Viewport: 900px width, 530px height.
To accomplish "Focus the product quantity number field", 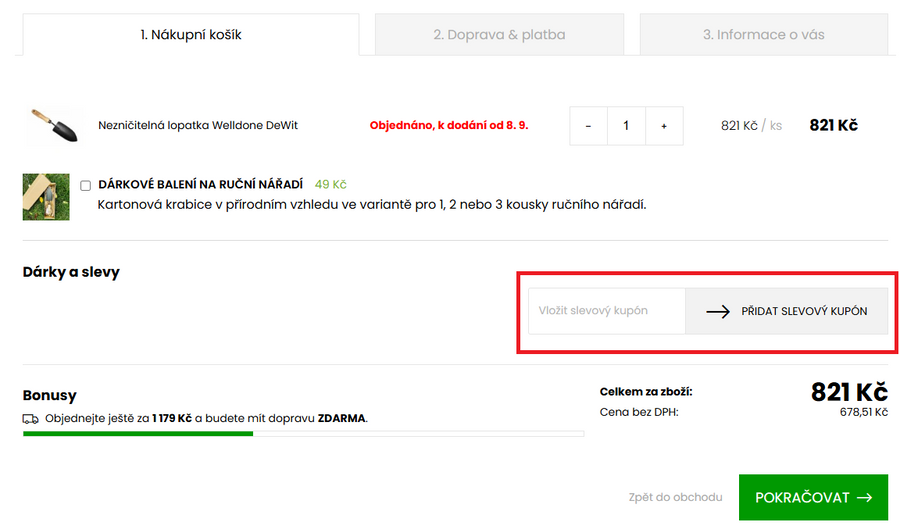I will tap(626, 126).
